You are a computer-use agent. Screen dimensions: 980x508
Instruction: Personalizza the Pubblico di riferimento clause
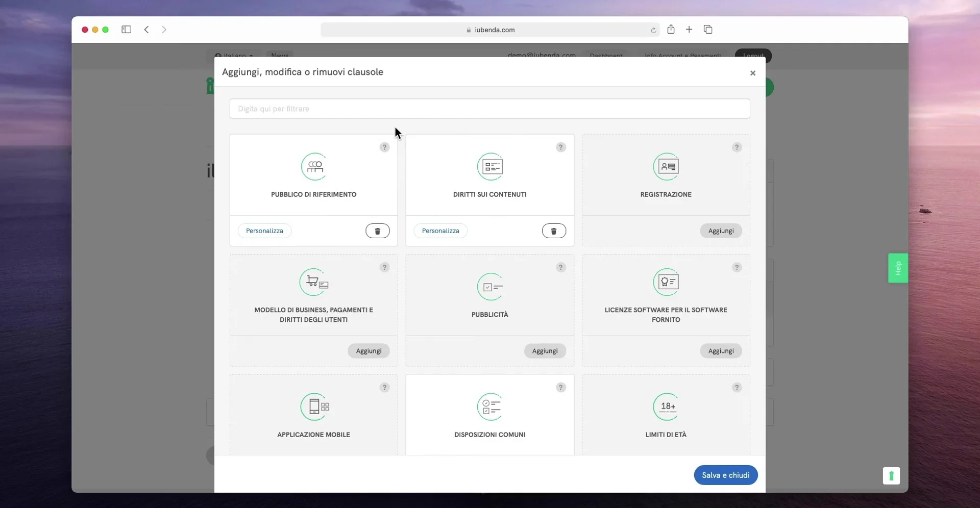(x=264, y=231)
